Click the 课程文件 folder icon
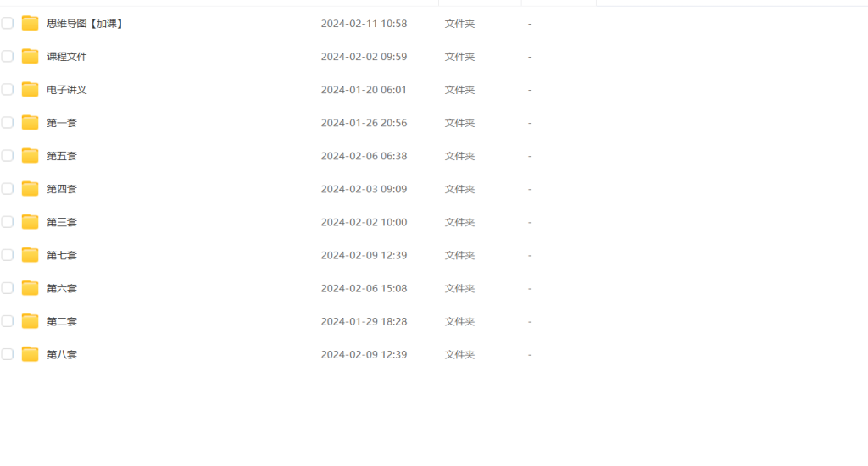Screen dimensions: 868x466 [x=30, y=57]
